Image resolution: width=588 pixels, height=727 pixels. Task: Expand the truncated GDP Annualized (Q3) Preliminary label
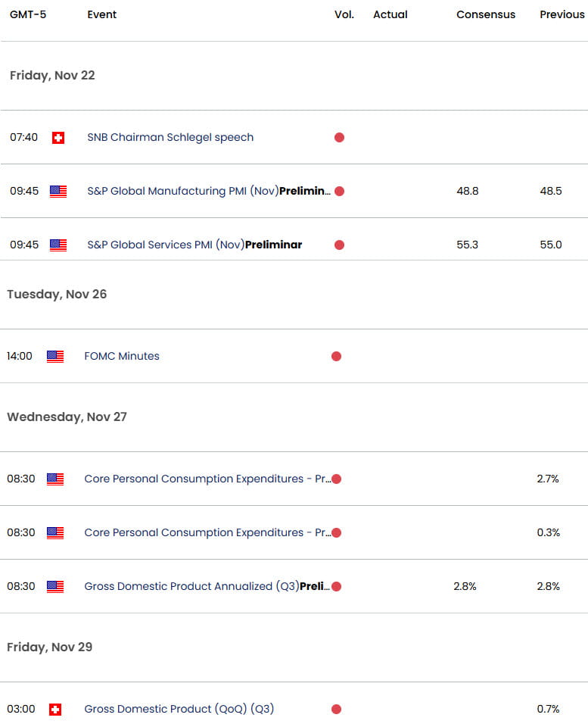(208, 586)
